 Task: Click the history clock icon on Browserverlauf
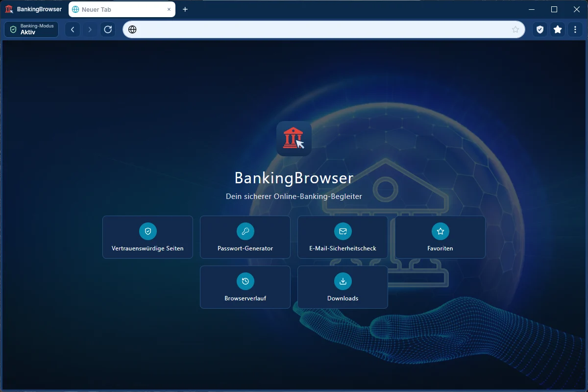pyautogui.click(x=245, y=281)
